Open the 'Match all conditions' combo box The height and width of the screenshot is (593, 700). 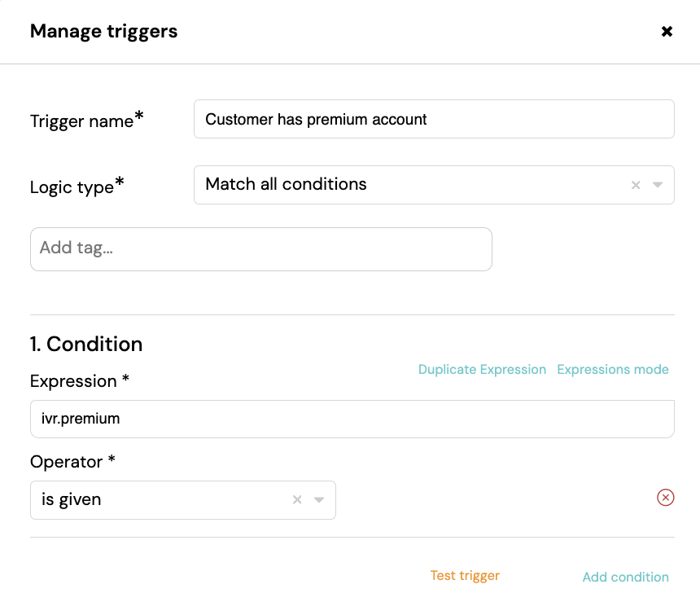434,185
